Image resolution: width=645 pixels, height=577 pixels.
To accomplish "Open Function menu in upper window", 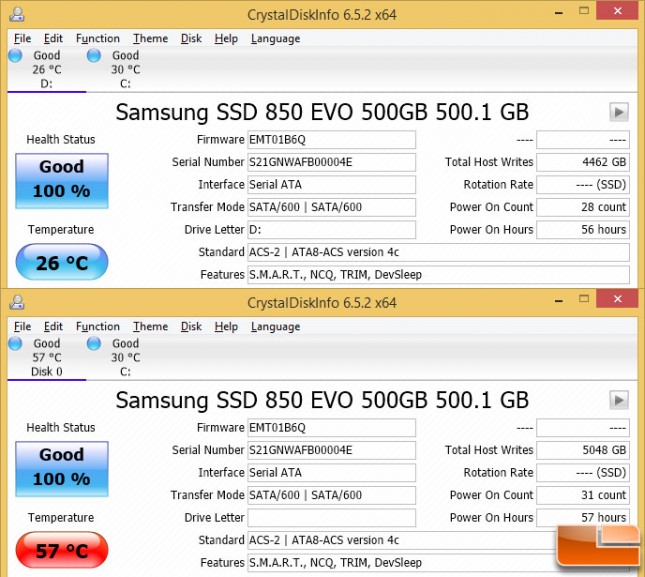I will (98, 39).
